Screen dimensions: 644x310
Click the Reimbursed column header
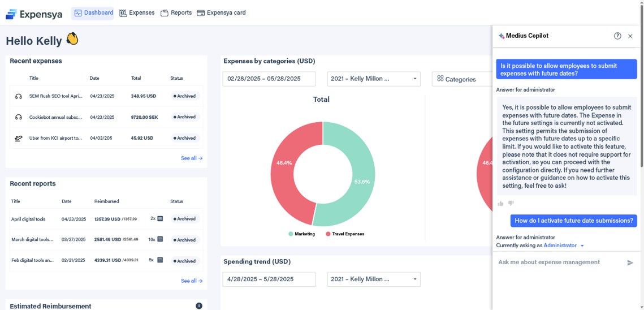(x=107, y=201)
